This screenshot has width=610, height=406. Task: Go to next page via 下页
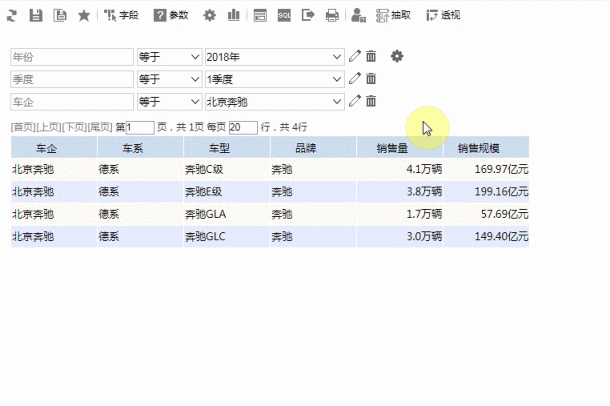75,127
